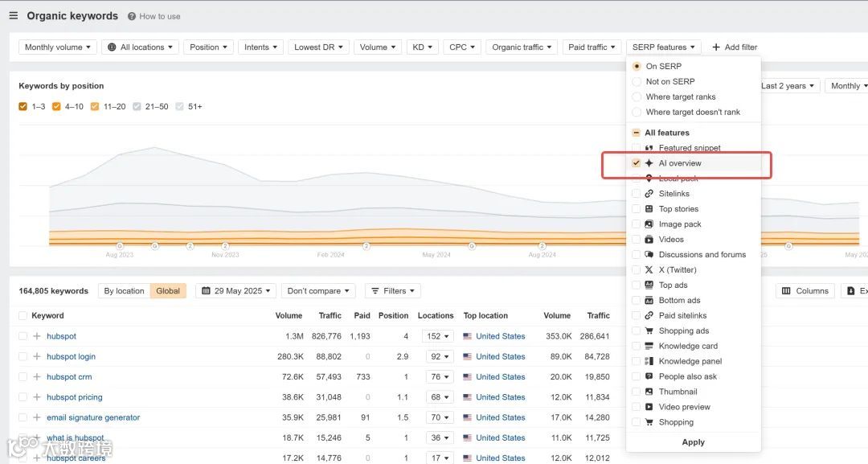Switch to the By location tab
Screen dimensions: 868x464
[x=124, y=290]
